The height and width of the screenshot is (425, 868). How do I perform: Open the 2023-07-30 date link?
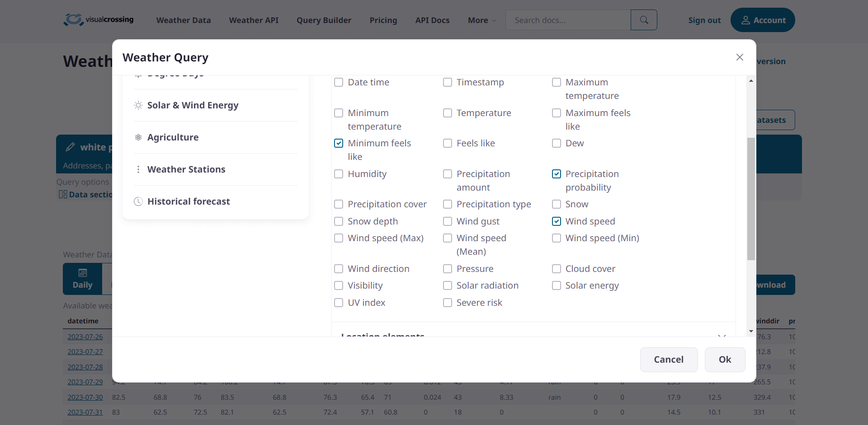[85, 397]
